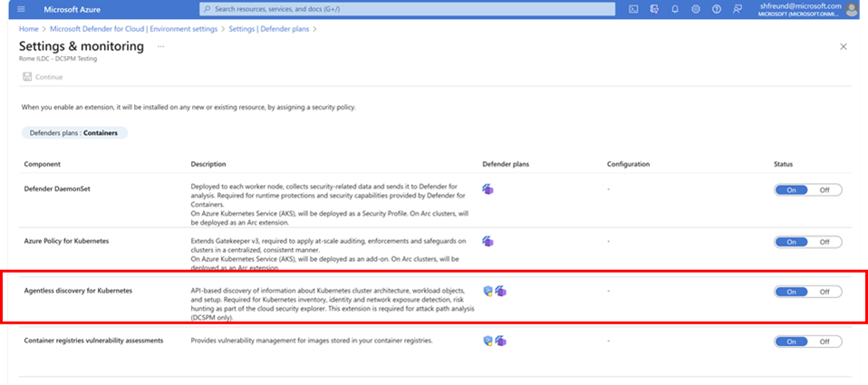This screenshot has width=868, height=385.
Task: Turn Off Container registries vulnerability assessments
Action: click(825, 342)
